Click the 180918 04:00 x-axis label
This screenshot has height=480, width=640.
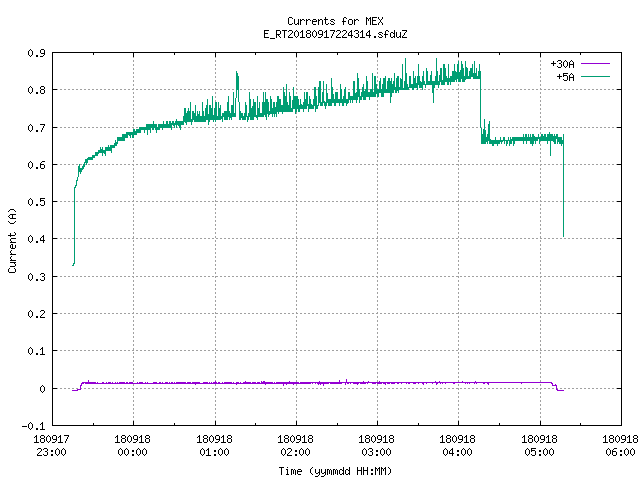coord(457,446)
